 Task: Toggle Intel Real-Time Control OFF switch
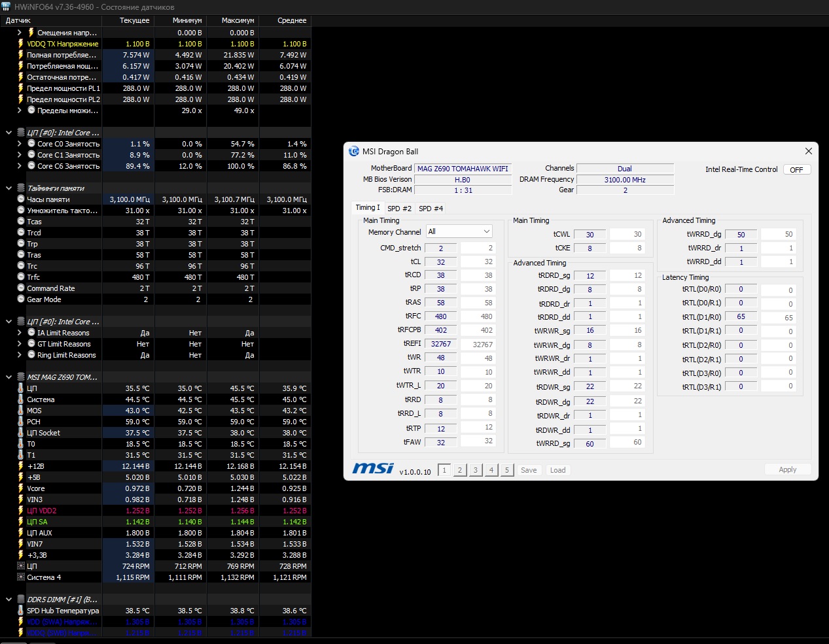tap(797, 169)
